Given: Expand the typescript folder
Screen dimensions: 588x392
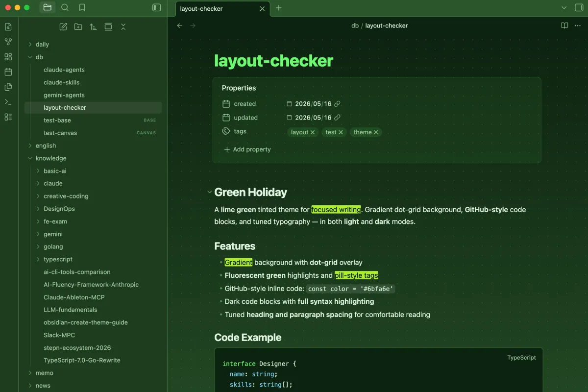Looking at the screenshot, I should 38,259.
